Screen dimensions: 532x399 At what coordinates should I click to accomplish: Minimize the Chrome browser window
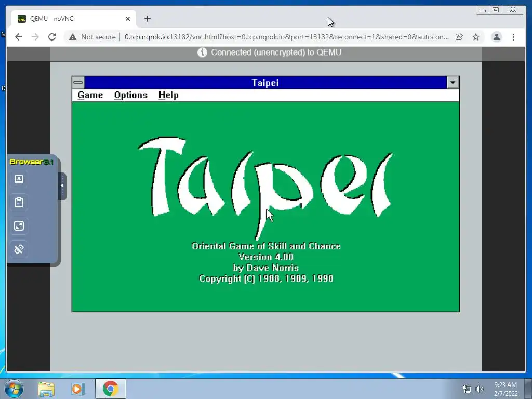coord(483,10)
